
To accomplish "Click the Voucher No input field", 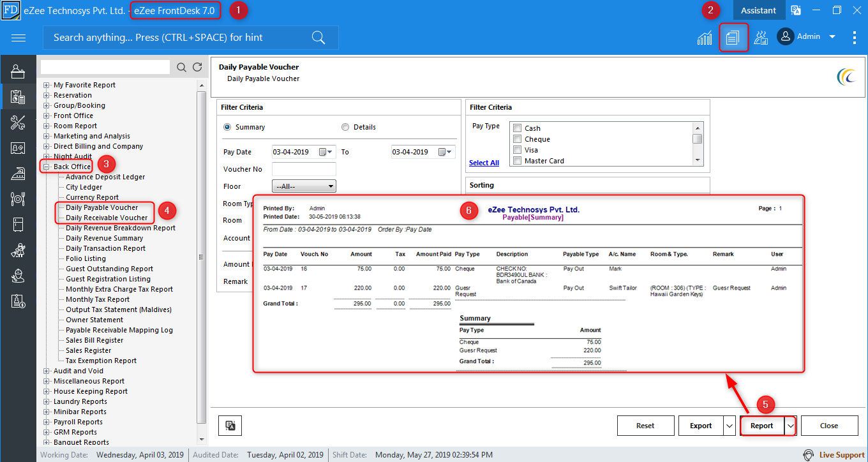I will click(304, 169).
